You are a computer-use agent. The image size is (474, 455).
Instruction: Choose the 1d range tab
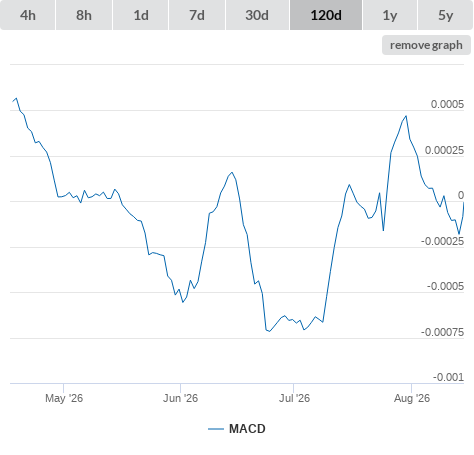[x=141, y=15]
